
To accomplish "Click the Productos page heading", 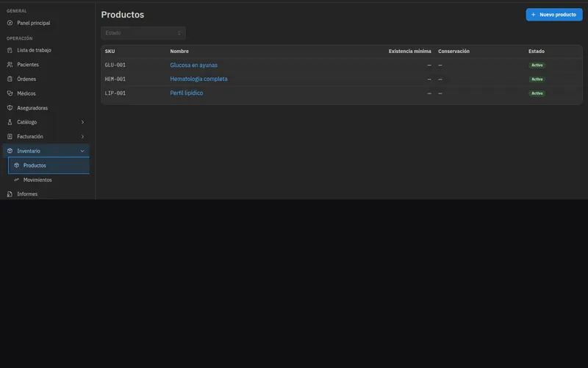I will point(123,14).
